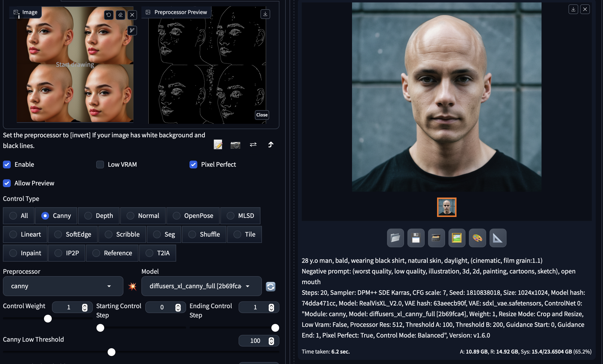603x364 pixels.
Task: Enable the Low VRAM checkbox
Action: 100,165
